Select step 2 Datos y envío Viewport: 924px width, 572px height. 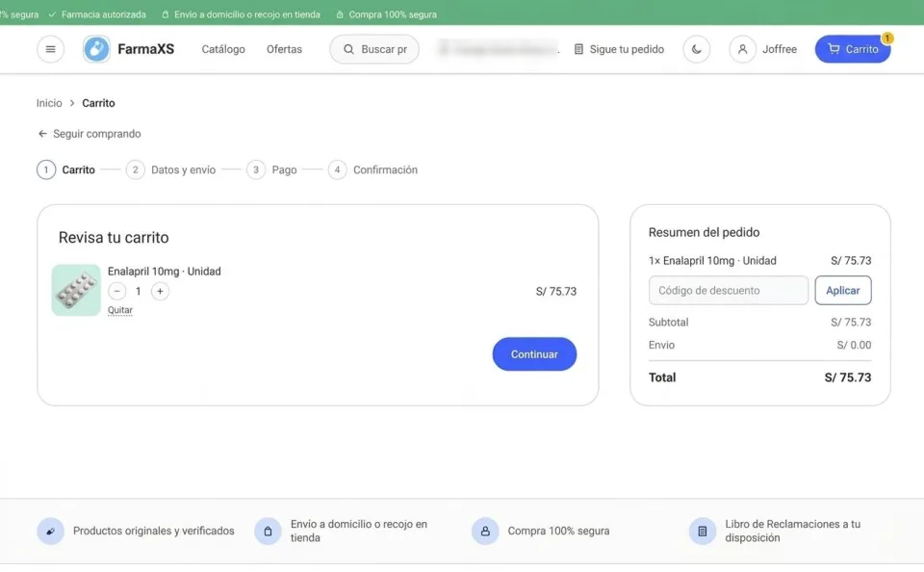click(x=171, y=169)
